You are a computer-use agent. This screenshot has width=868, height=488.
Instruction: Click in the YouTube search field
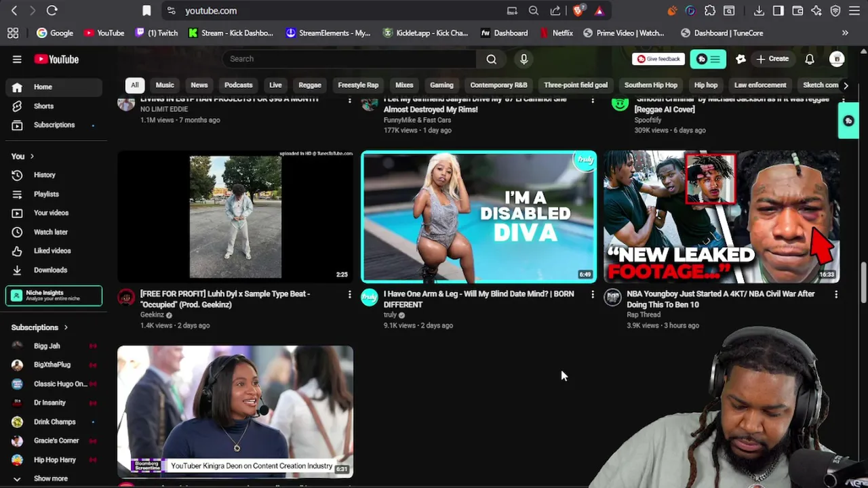coord(349,59)
